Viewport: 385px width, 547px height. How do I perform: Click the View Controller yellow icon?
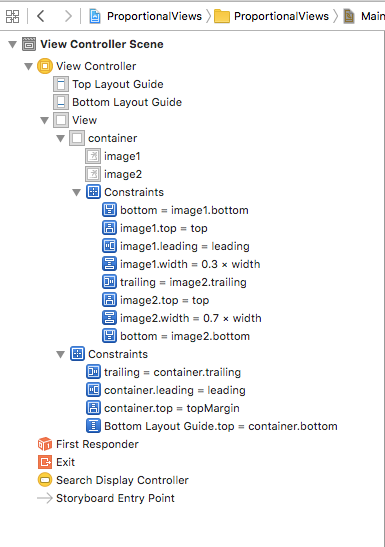pos(45,66)
